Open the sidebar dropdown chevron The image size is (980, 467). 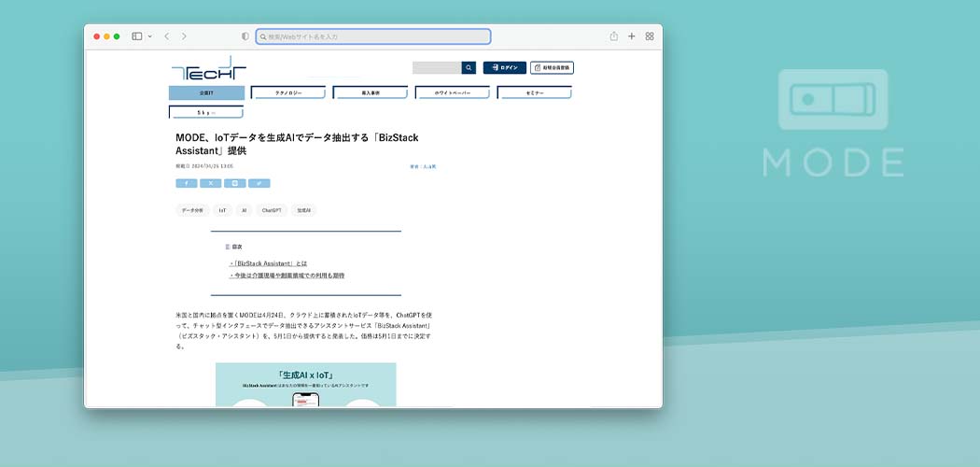click(149, 36)
